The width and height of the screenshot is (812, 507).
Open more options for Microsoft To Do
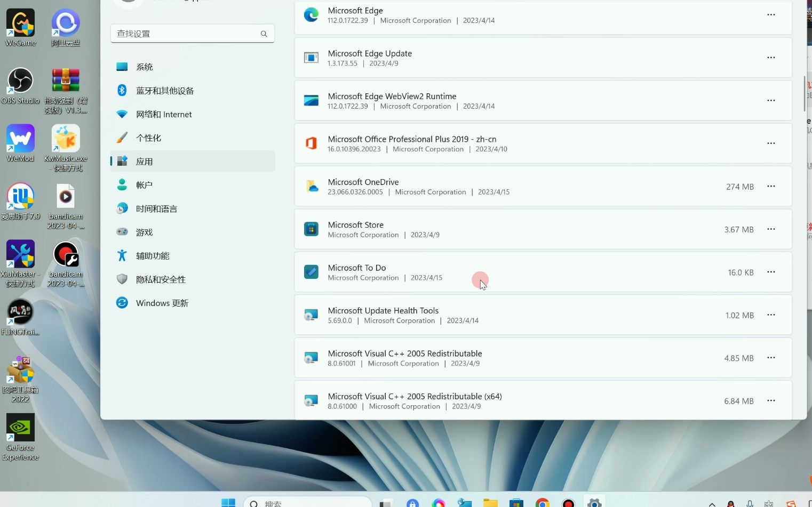[771, 272]
